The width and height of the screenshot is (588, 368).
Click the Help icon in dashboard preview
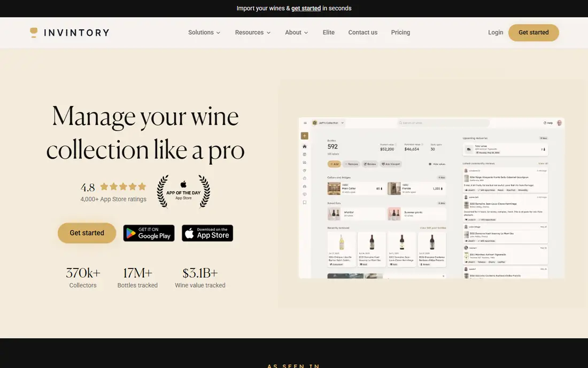[x=548, y=123]
